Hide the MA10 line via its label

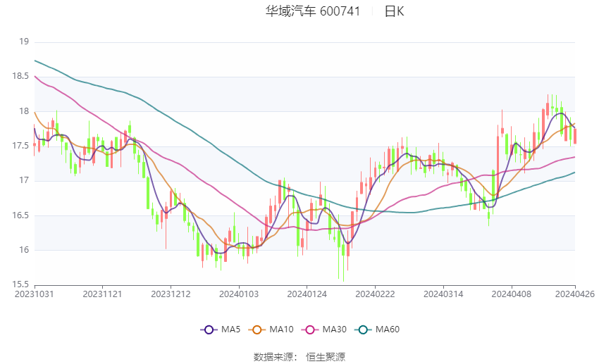coord(282,330)
